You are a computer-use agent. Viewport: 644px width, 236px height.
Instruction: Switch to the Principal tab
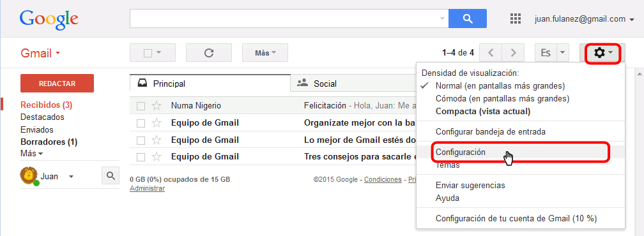coord(210,84)
